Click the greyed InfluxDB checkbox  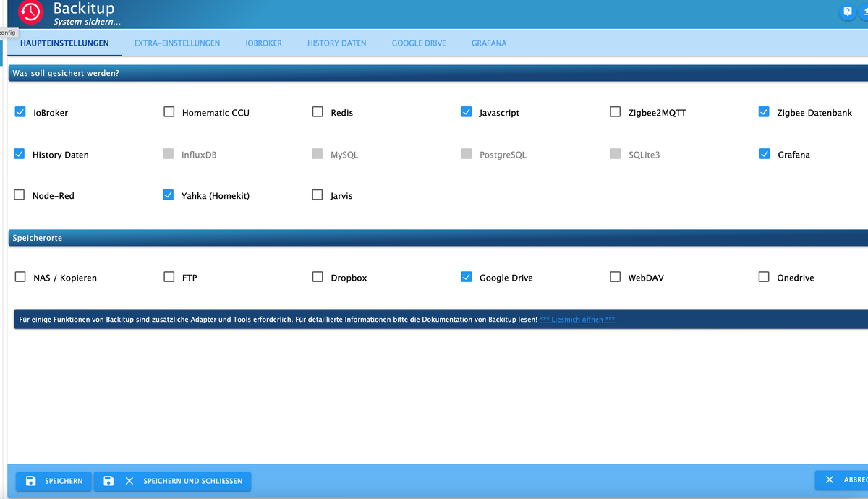[x=169, y=154]
